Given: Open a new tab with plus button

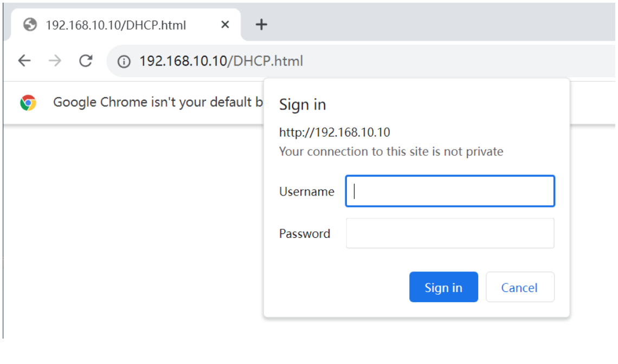Looking at the screenshot, I should point(261,24).
